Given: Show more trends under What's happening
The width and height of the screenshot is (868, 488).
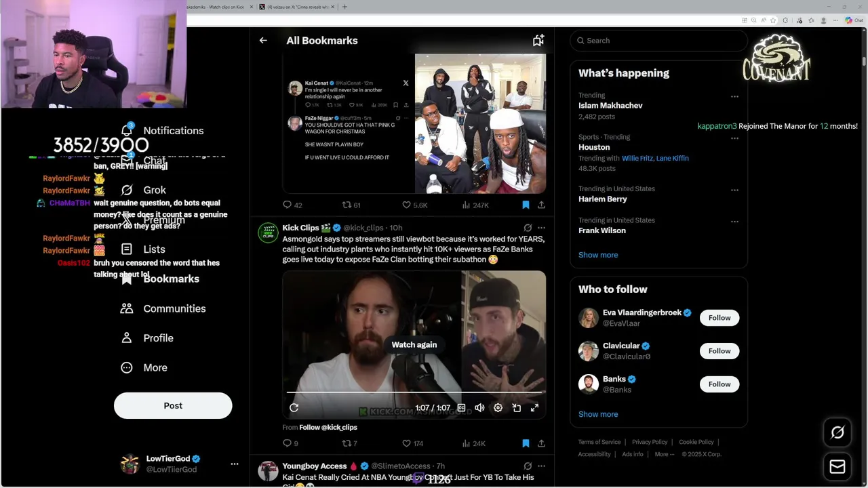Looking at the screenshot, I should pos(598,255).
